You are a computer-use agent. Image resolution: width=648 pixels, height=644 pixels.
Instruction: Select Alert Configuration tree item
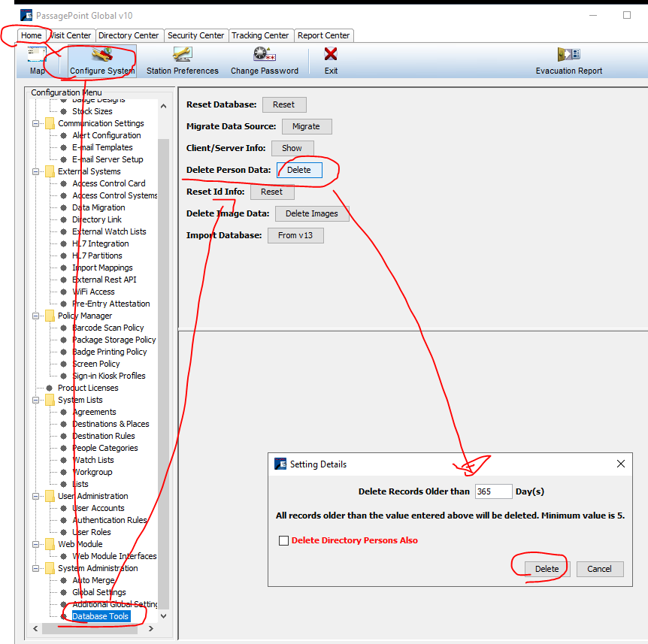point(107,135)
